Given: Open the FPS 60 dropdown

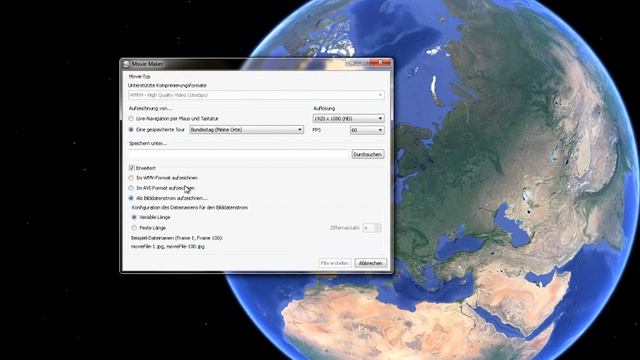Looking at the screenshot, I should 367,130.
